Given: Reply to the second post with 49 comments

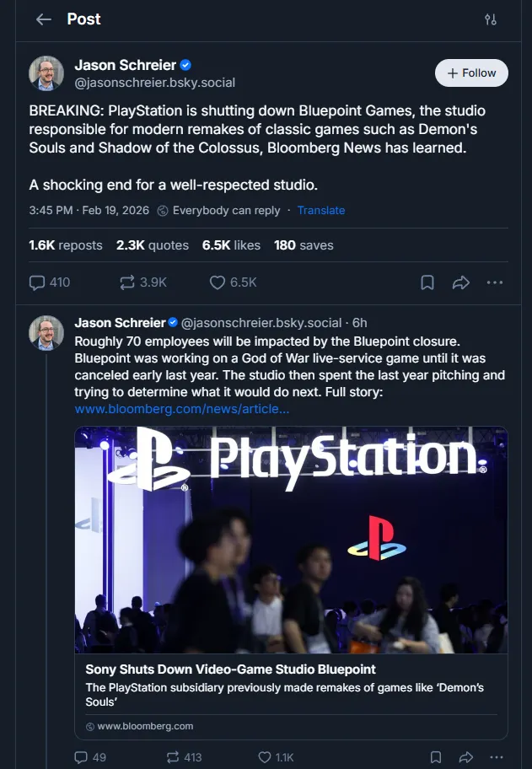Looking at the screenshot, I should (82, 757).
